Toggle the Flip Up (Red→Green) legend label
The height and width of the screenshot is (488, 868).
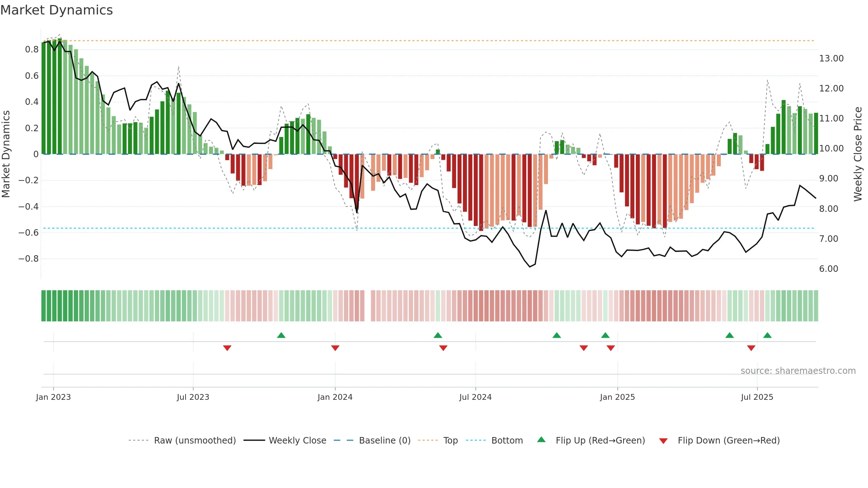pos(600,440)
